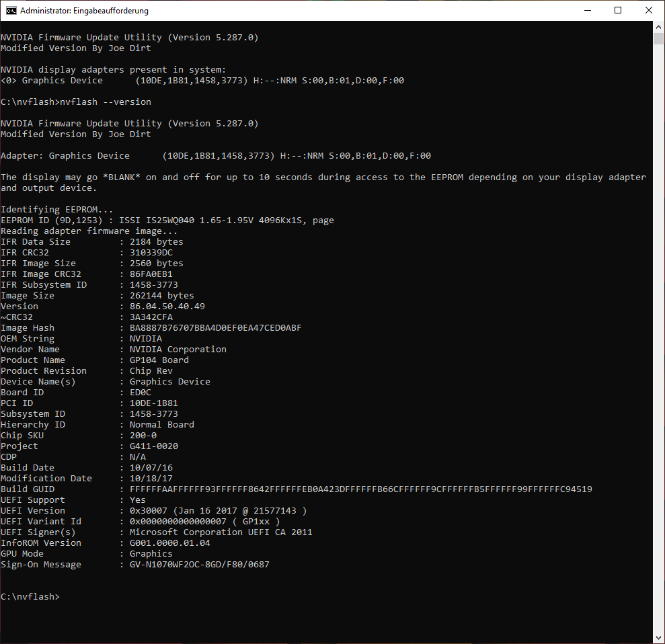
Task: Click the UEFI Variant Id value 0x0000000000000007
Action: click(205, 521)
